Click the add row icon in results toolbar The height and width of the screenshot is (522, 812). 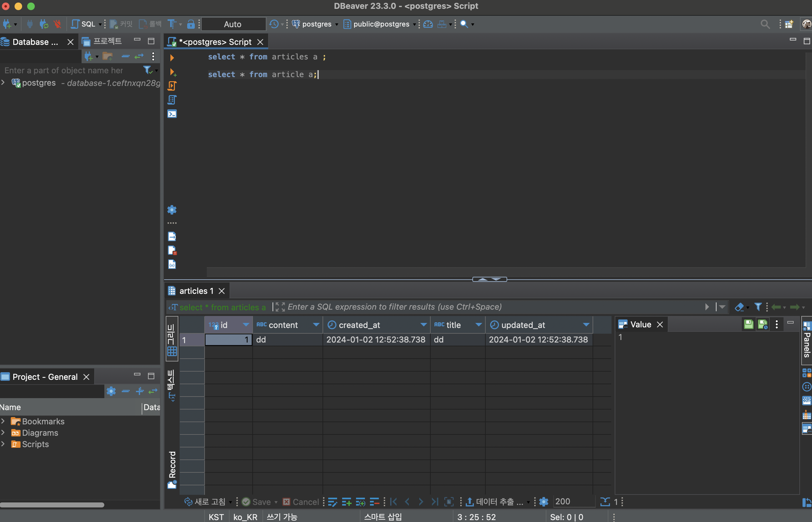347,502
